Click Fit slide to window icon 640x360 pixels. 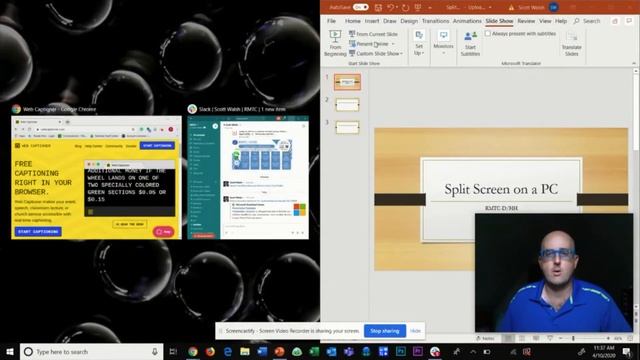point(631,338)
